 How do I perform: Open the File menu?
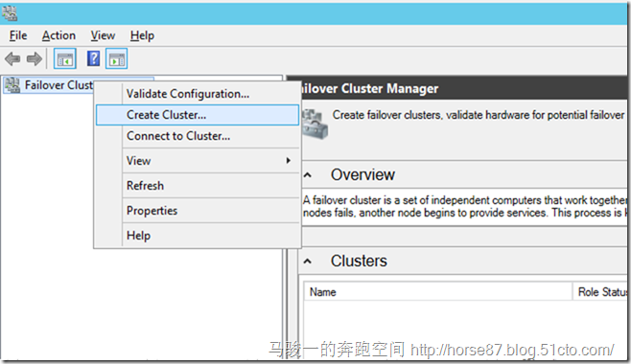point(18,35)
